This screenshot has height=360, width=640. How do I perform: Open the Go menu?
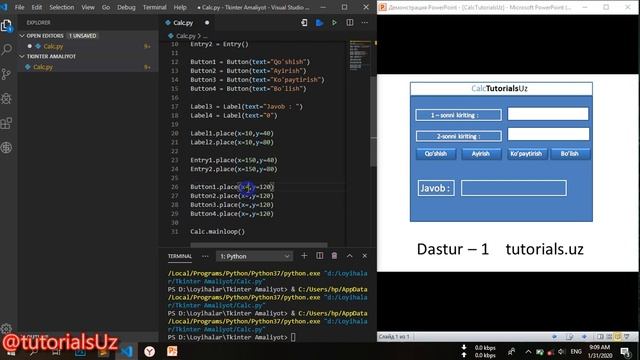tap(106, 7)
